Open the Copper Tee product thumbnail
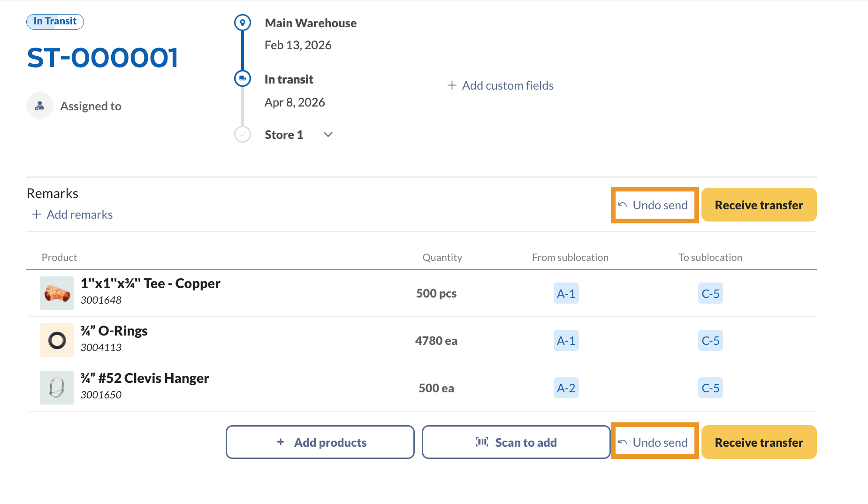868x504 pixels. 57,293
